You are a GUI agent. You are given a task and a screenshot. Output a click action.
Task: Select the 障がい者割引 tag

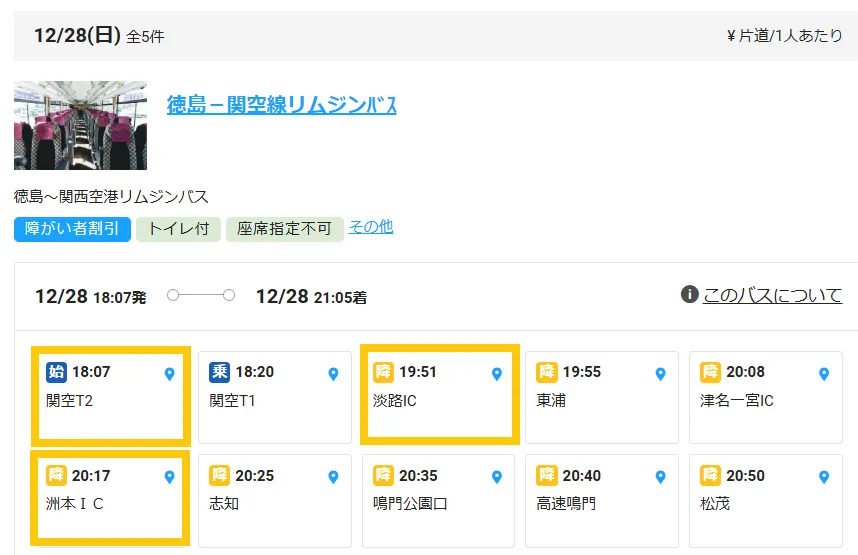(x=72, y=229)
